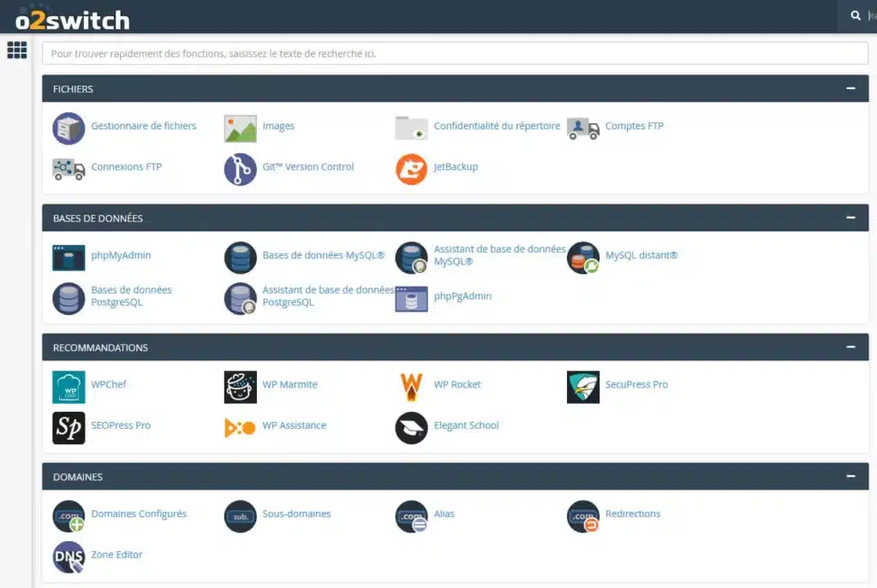Viewport: 877px width, 588px height.
Task: Click the phpPgAdmin link
Action: click(x=462, y=295)
